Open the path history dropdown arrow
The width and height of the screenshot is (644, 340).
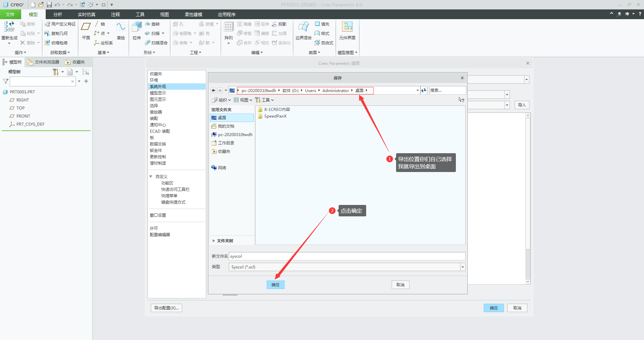point(418,90)
